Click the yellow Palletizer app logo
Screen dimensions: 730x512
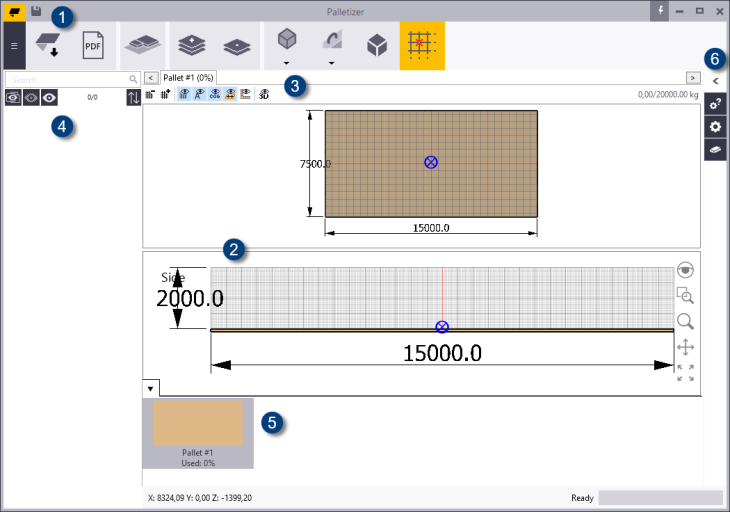[14, 12]
